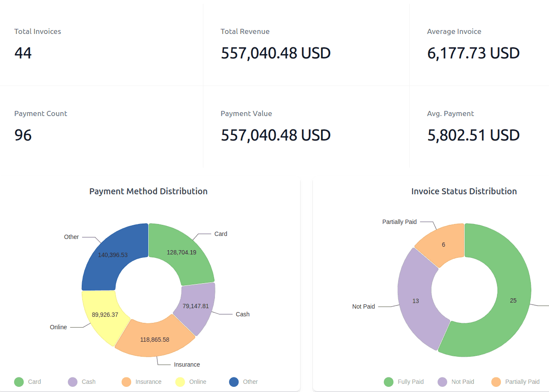549x392 pixels.
Task: Toggle Card legend item in payment chart
Action: (x=28, y=382)
